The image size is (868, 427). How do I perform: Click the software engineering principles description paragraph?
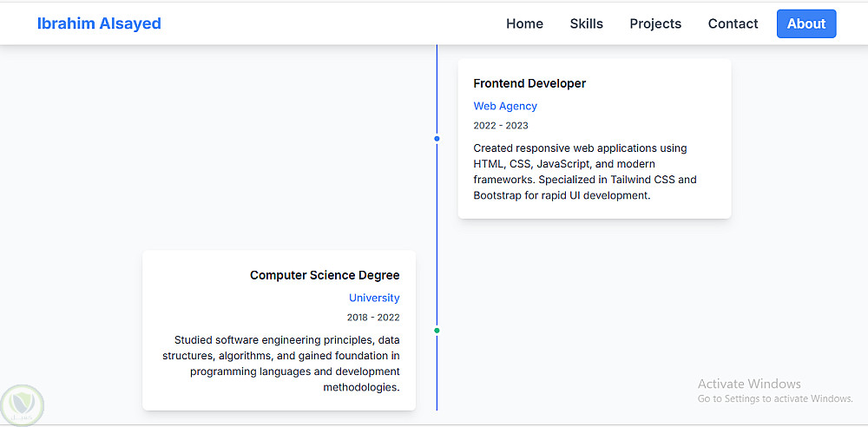tap(281, 364)
